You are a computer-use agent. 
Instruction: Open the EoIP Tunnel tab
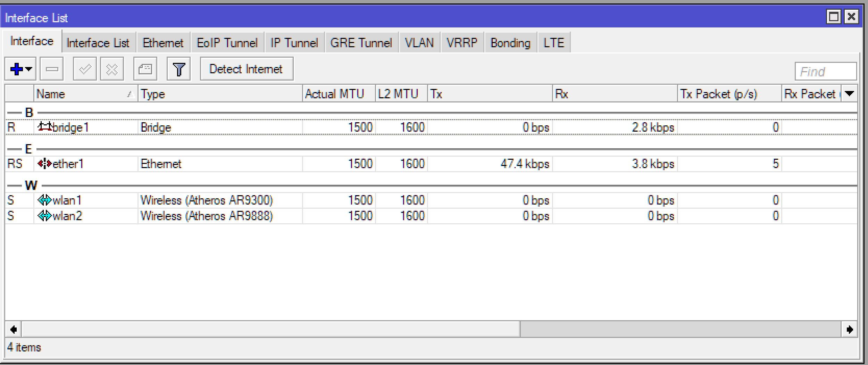point(227,43)
